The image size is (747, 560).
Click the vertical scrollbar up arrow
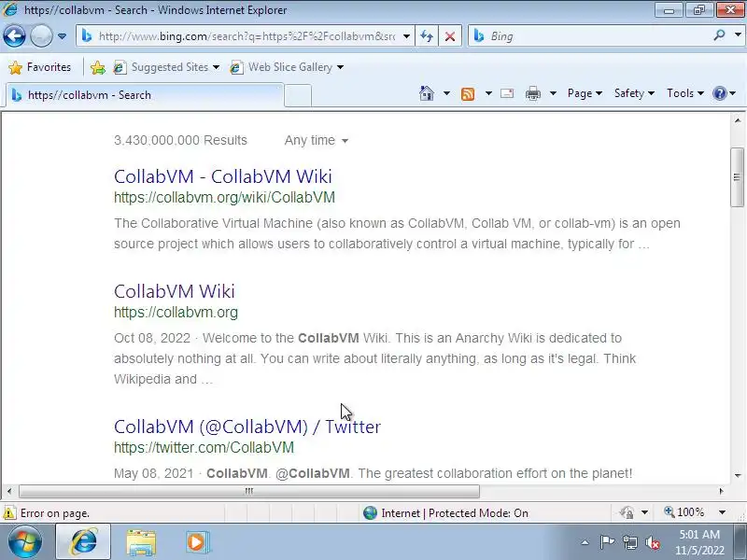738,120
